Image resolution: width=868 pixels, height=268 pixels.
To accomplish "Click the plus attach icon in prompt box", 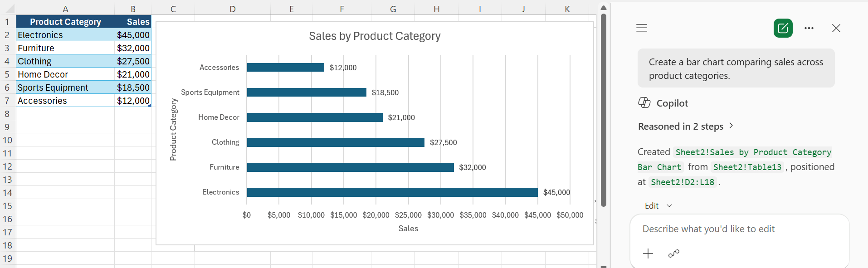I will (648, 253).
